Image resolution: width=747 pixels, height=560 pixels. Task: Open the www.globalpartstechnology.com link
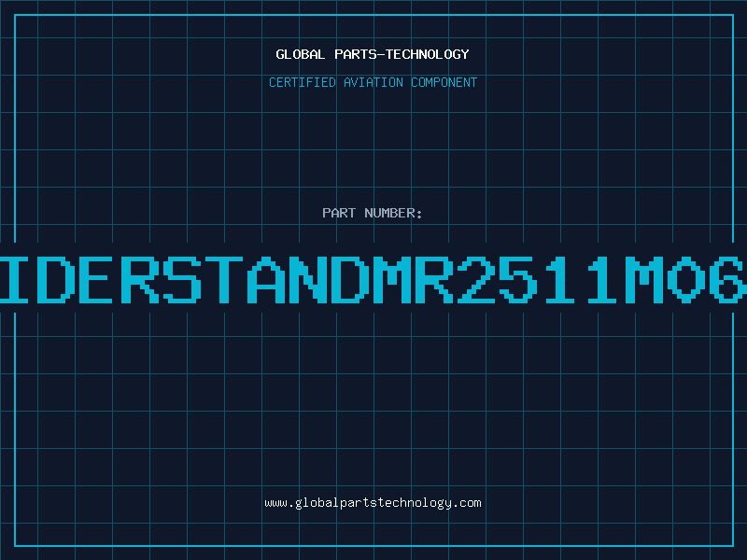click(373, 503)
